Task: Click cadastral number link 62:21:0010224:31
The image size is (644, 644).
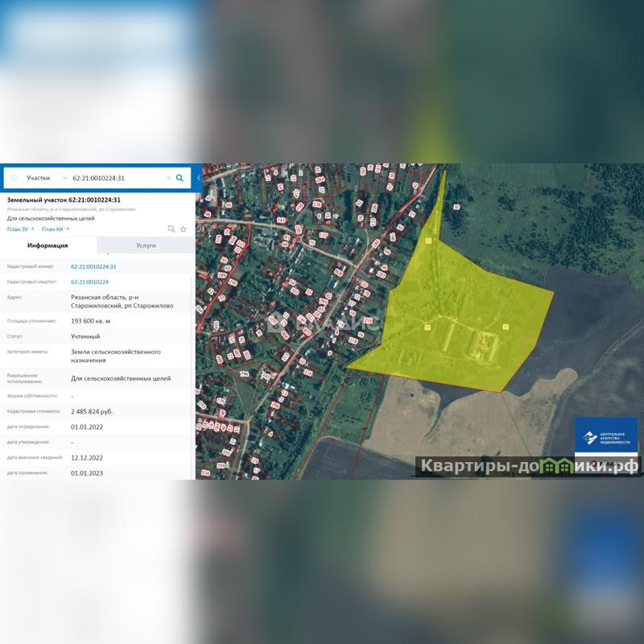Action: pyautogui.click(x=93, y=266)
